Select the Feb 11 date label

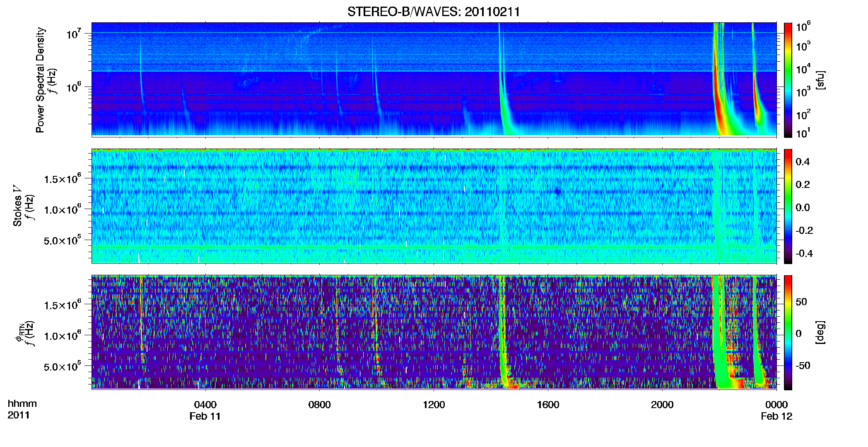point(205,416)
